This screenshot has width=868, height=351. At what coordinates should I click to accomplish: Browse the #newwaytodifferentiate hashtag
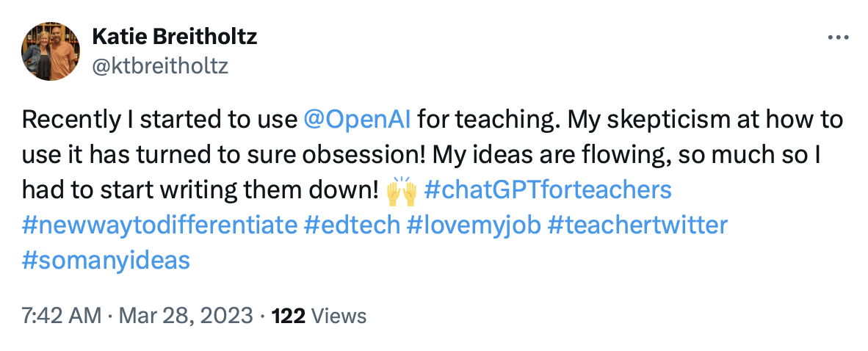[x=159, y=225]
